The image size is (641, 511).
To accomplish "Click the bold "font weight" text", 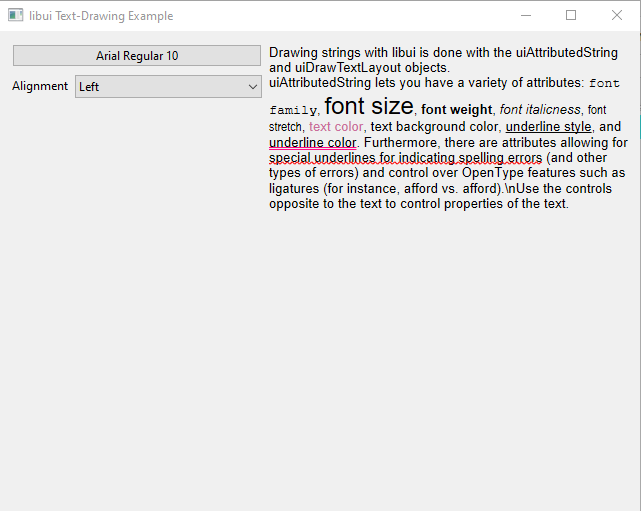I will [x=456, y=110].
